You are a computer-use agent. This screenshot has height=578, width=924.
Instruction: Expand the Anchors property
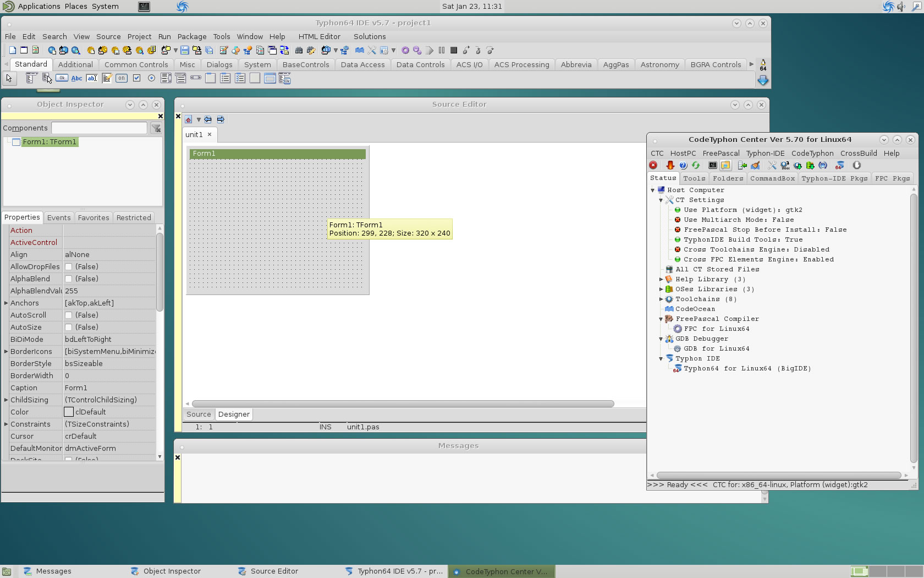pyautogui.click(x=6, y=303)
